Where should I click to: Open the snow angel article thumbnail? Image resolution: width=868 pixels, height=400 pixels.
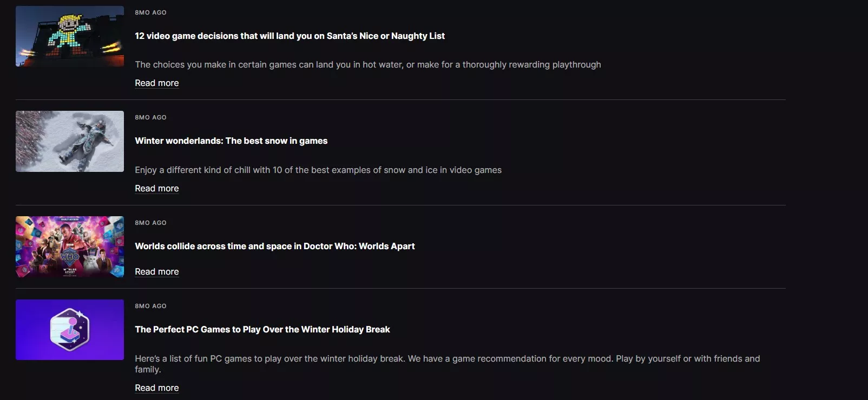click(x=70, y=141)
